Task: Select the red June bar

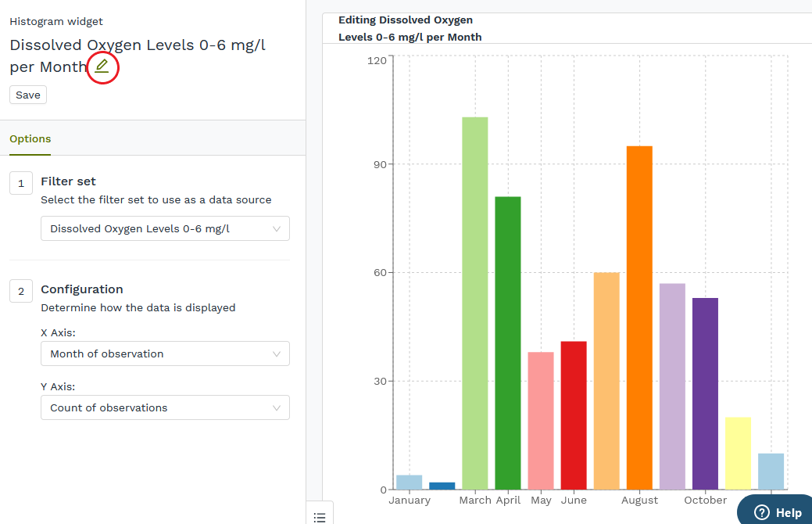Action: click(x=574, y=415)
